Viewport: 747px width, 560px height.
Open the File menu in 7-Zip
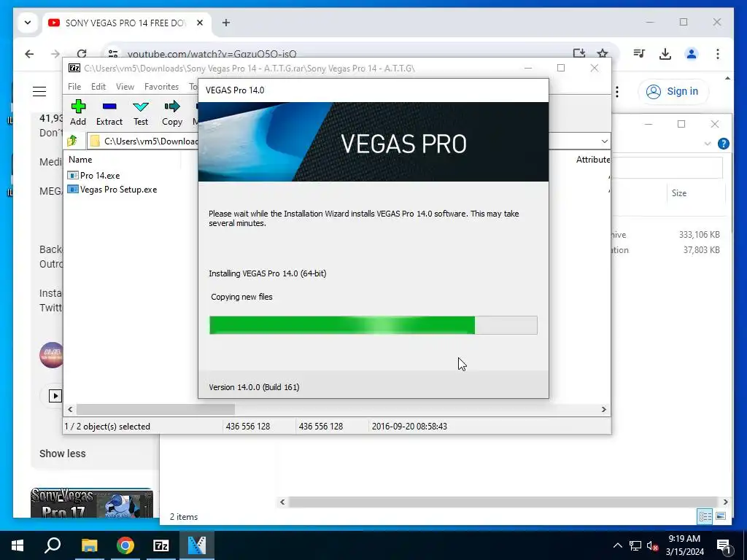pos(74,87)
